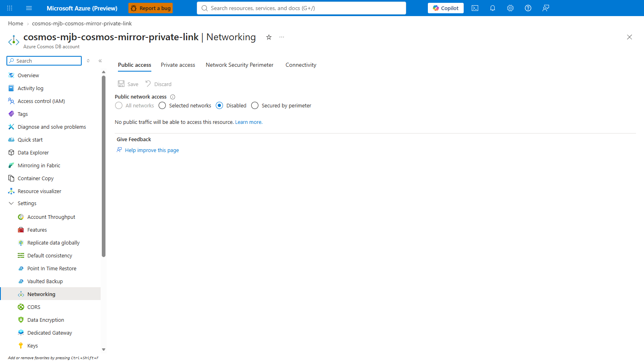The image size is (644, 362).
Task: Favorite this resource with the star icon
Action: click(x=269, y=37)
